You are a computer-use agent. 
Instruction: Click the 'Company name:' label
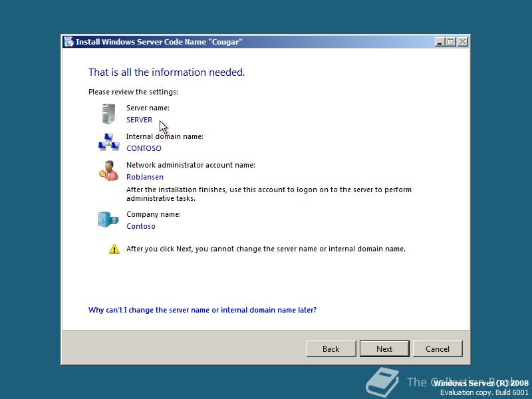point(154,214)
